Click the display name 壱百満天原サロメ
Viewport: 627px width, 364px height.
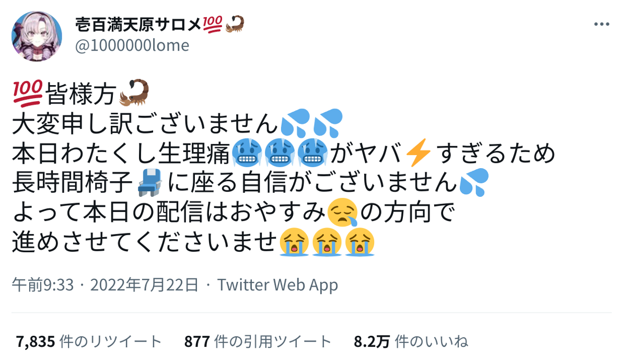pyautogui.click(x=142, y=24)
